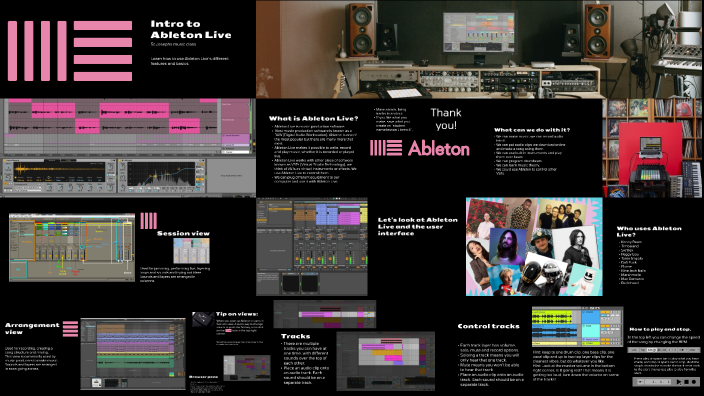
Task: Select the "Session view" heading
Action: click(183, 233)
